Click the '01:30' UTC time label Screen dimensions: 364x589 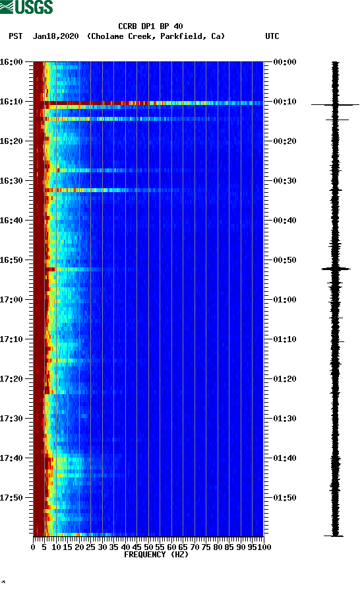coord(285,419)
